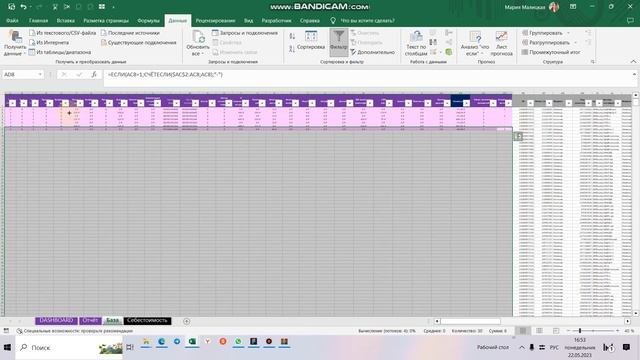The width and height of the screenshot is (640, 360).
Task: Open the Формулы tab
Action: pos(148,20)
